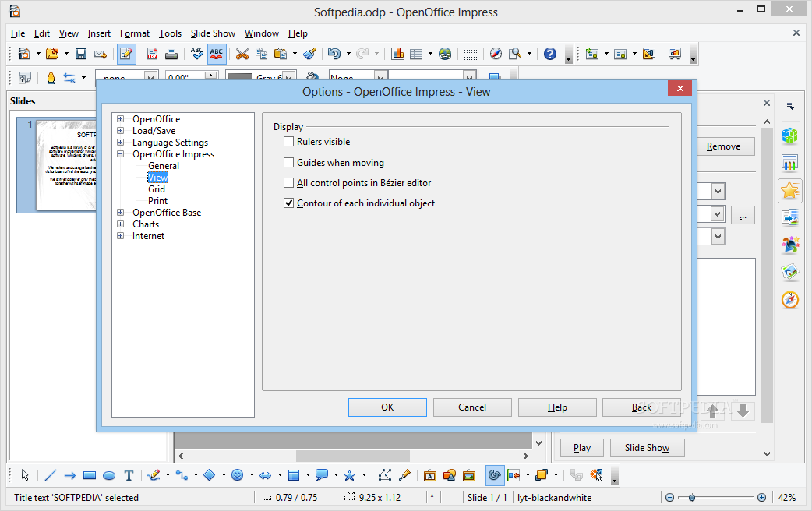This screenshot has height=511, width=812.
Task: Click the Cut scissors icon
Action: [242, 54]
